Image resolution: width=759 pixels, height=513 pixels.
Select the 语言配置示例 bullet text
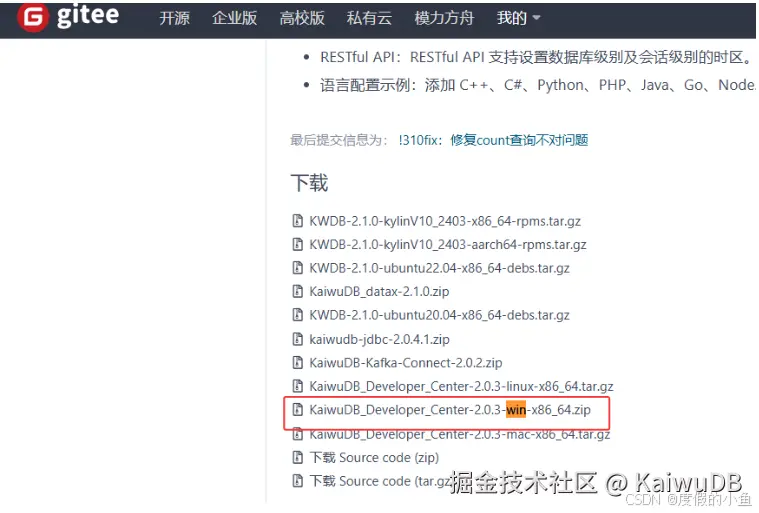coord(537,85)
